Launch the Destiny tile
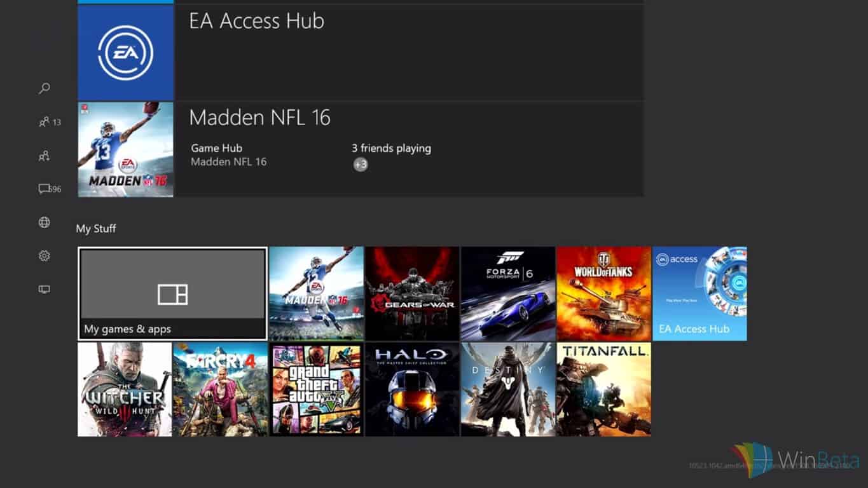 tap(508, 390)
